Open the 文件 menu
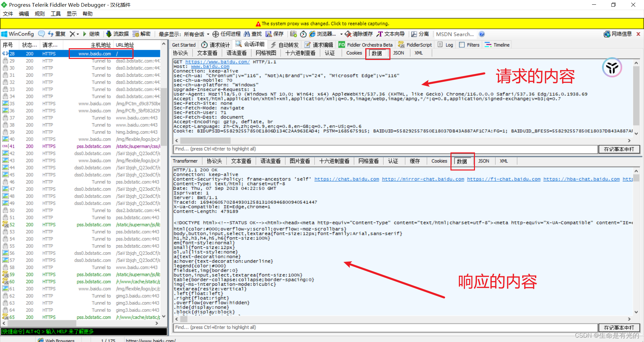This screenshot has width=644, height=342. click(8, 14)
